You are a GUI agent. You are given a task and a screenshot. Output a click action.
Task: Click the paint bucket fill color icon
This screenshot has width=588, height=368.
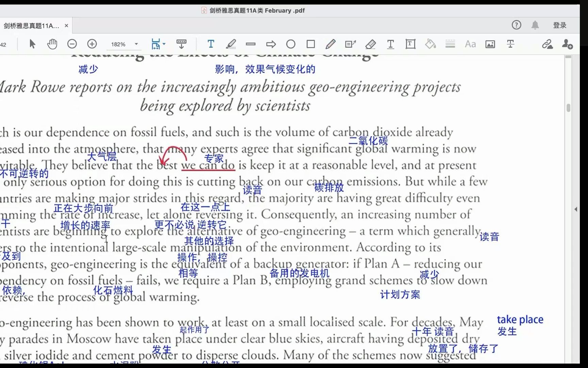point(430,44)
